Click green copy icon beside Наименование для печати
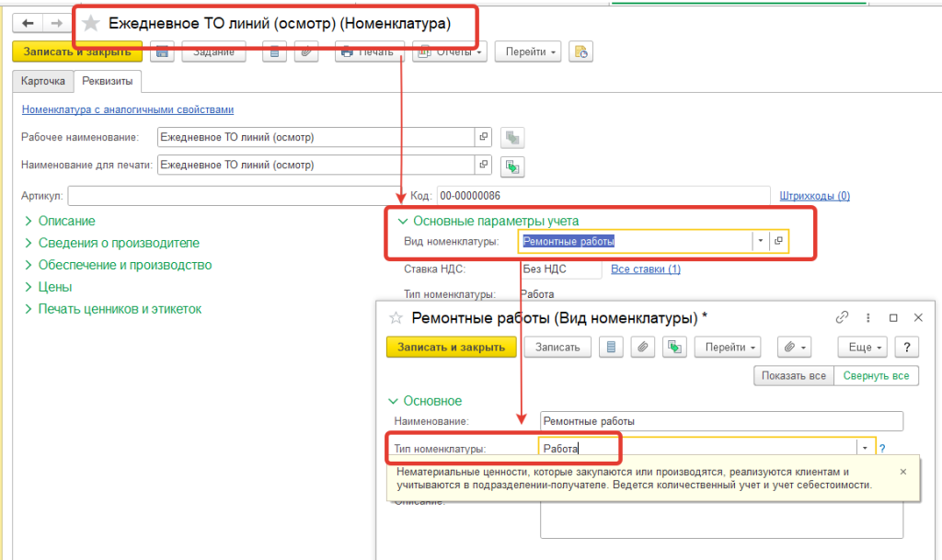 (x=512, y=166)
